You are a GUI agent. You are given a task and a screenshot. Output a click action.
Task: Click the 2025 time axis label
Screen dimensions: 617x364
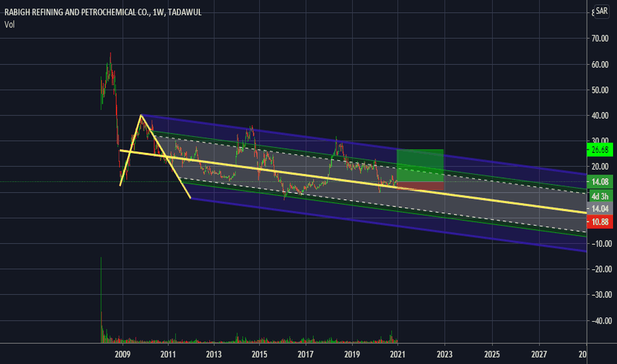[492, 355]
